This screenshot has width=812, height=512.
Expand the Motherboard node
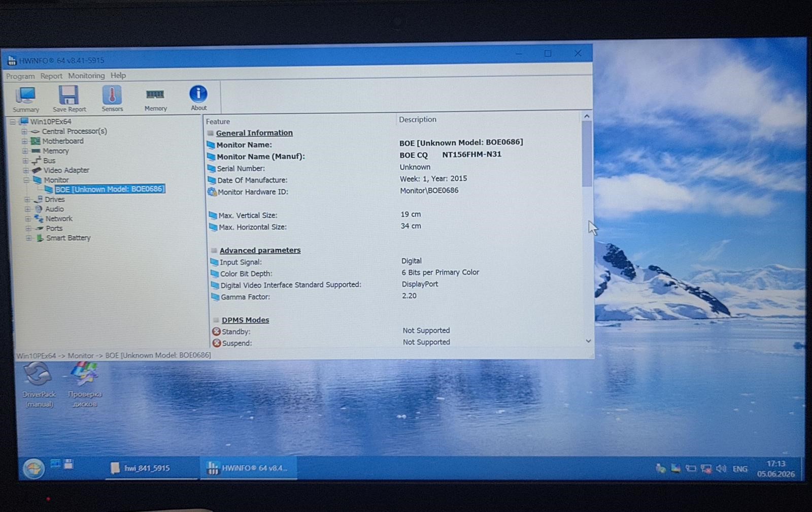[x=24, y=141]
